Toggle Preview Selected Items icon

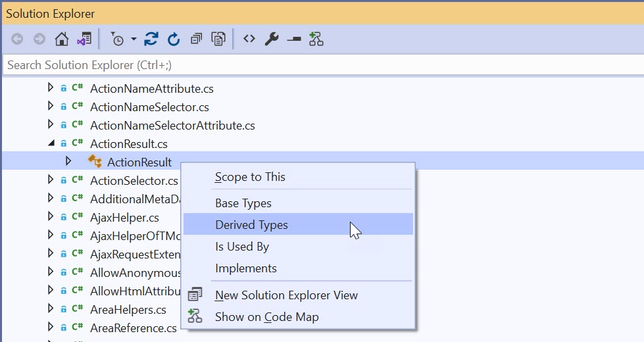pyautogui.click(x=294, y=39)
